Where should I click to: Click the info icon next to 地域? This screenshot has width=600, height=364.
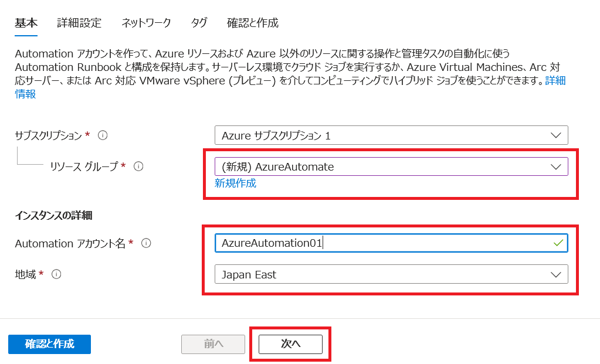(56, 274)
